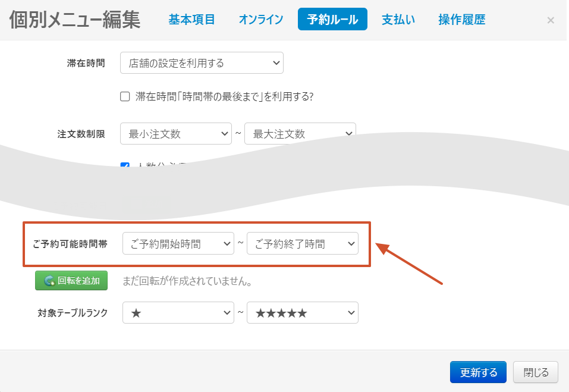
Task: Go to the 支払い tab
Action: 398,19
